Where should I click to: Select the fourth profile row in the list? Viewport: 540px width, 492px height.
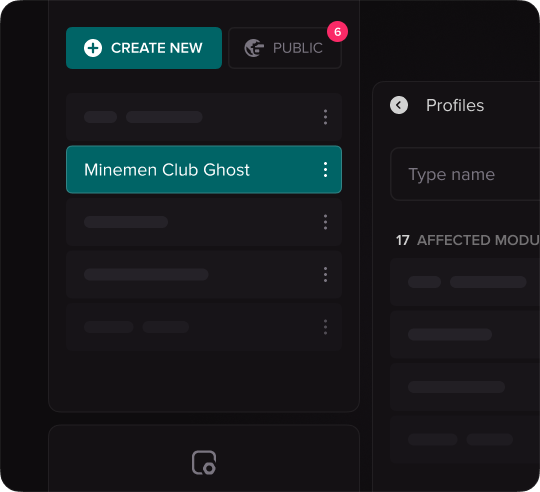(x=204, y=274)
